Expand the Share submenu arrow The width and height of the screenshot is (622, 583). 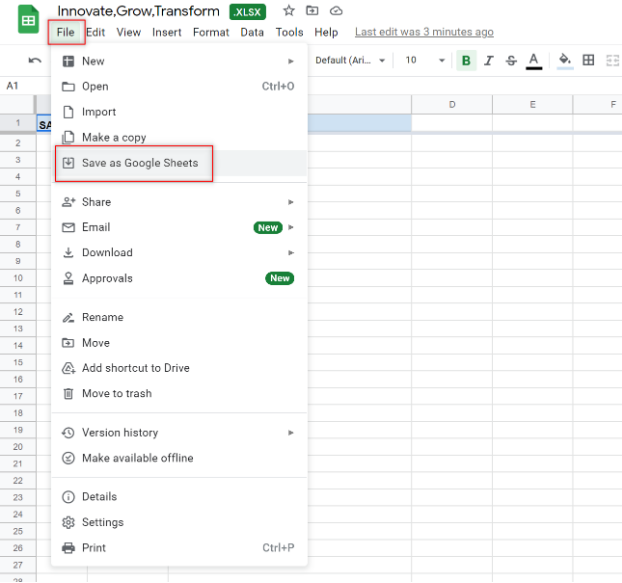(x=291, y=202)
